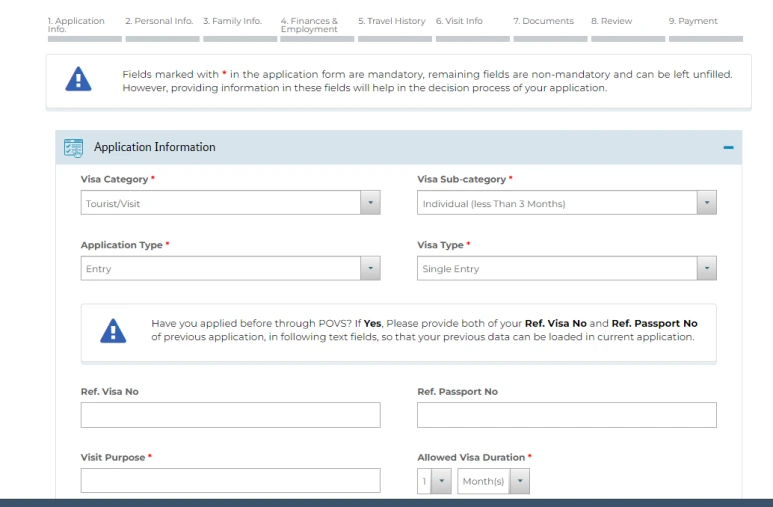Screen dimensions: 773x507
Task: Go to step 6 Visit Info
Action: pos(472,29)
